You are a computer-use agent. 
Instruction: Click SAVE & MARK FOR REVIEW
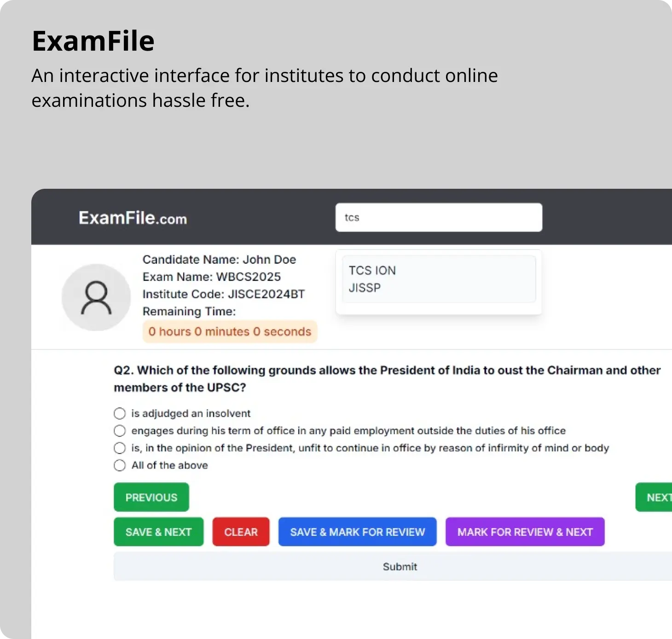point(357,532)
